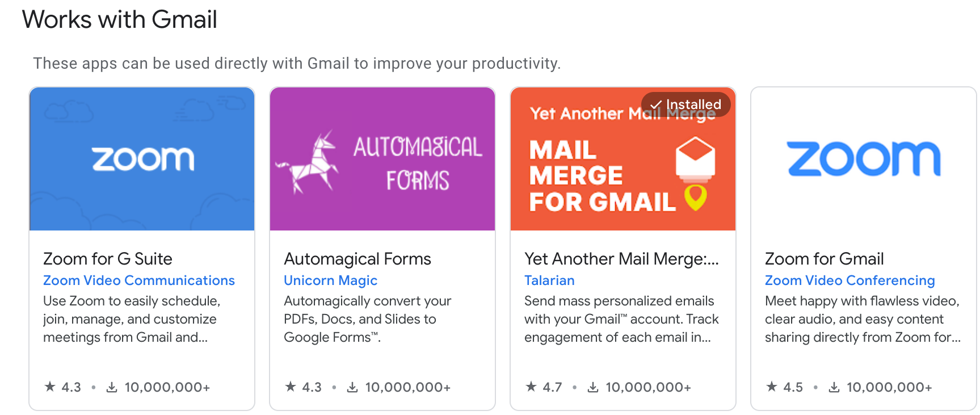Select the Zoom for Gmail app title

coord(824,259)
